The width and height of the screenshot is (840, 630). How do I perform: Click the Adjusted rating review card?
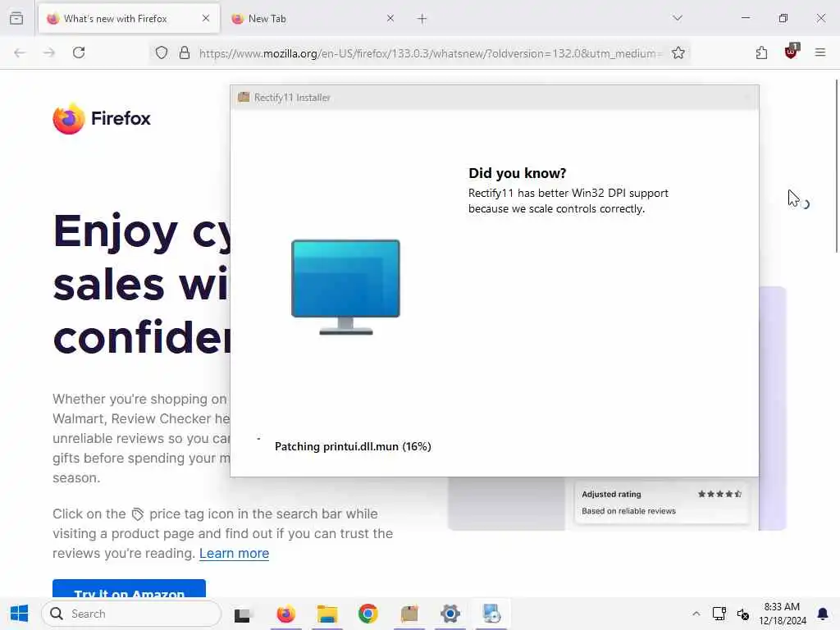[662, 502]
